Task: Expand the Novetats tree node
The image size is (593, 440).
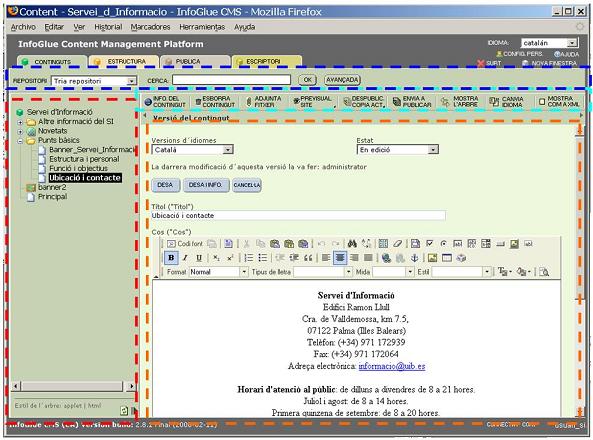Action: pos(20,132)
